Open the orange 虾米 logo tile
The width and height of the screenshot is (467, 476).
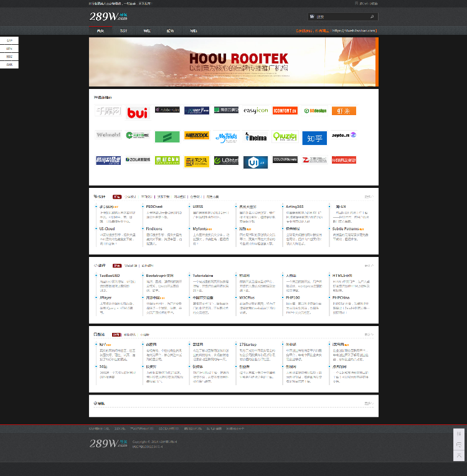point(344,111)
